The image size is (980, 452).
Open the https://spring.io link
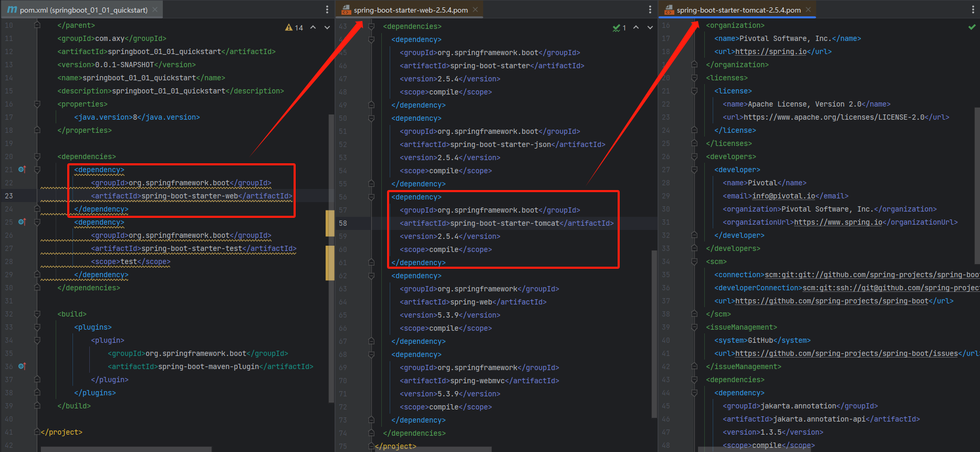(771, 51)
